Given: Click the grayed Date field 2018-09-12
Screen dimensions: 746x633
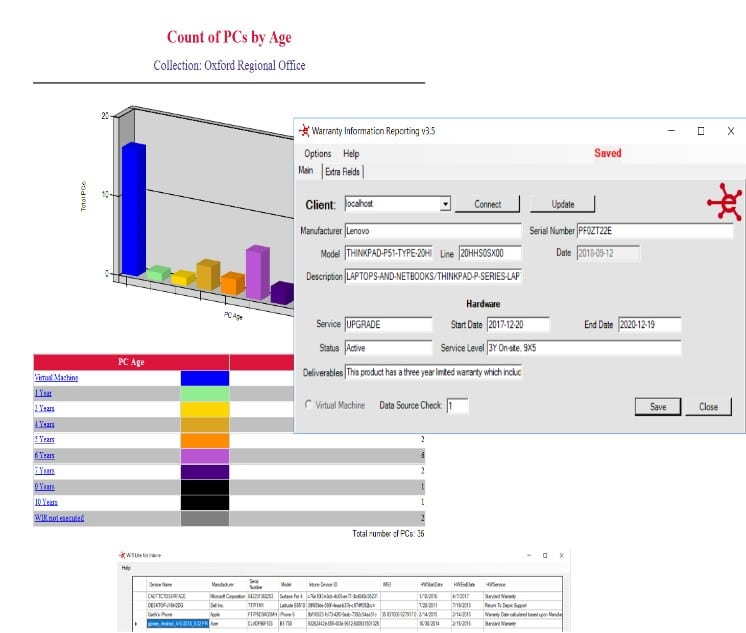Looking at the screenshot, I should tap(608, 253).
